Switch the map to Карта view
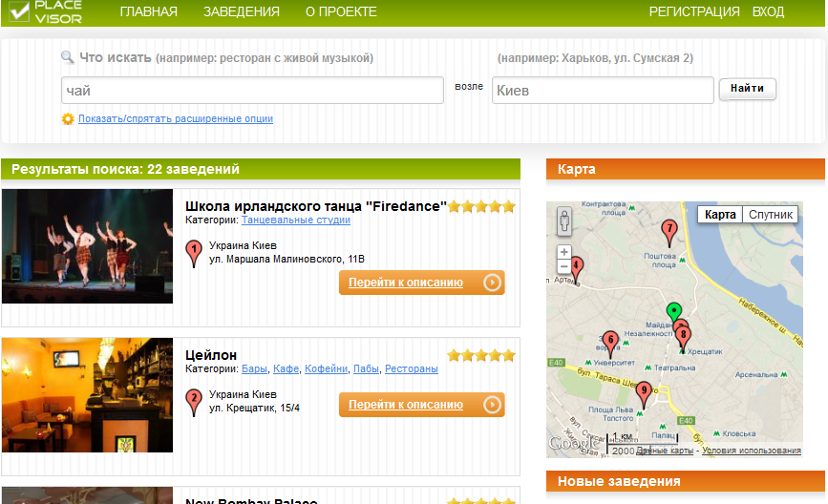Image resolution: width=828 pixels, height=504 pixels. (x=720, y=215)
